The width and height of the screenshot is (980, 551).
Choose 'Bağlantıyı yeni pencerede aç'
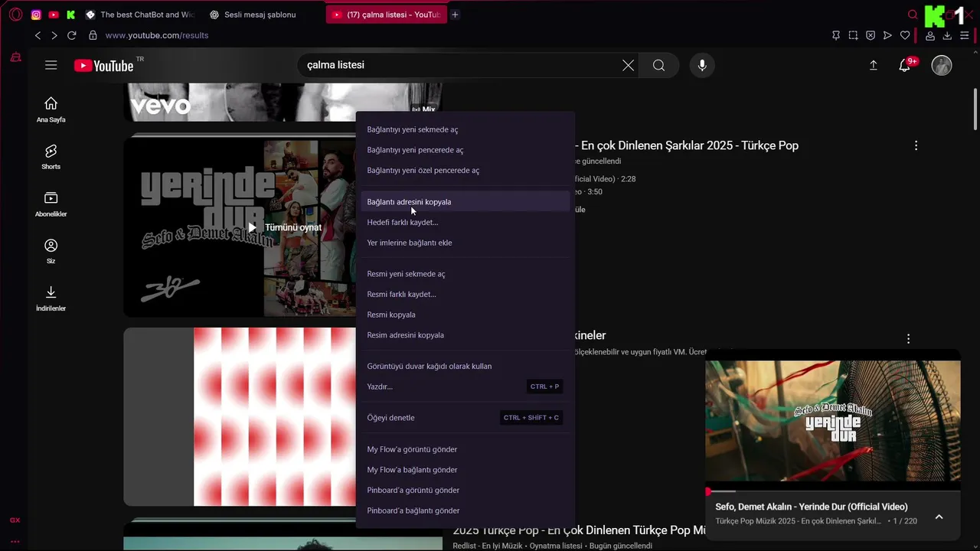pyautogui.click(x=465, y=150)
